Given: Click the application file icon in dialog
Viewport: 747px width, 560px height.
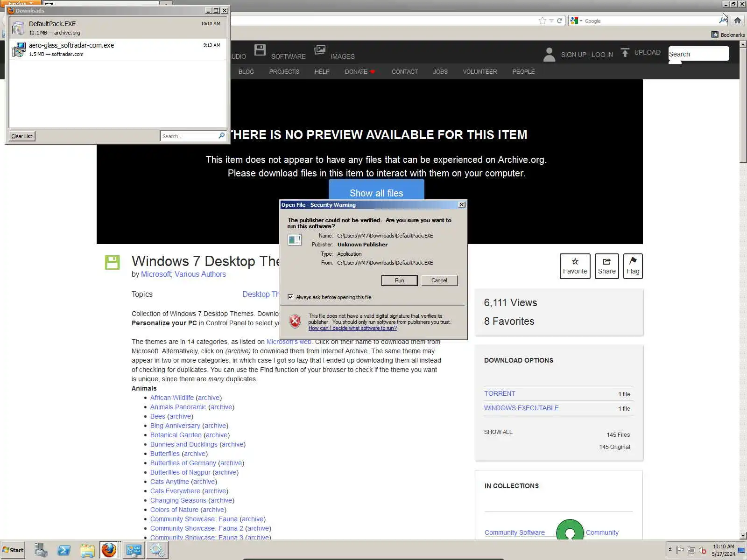Looking at the screenshot, I should click(295, 240).
